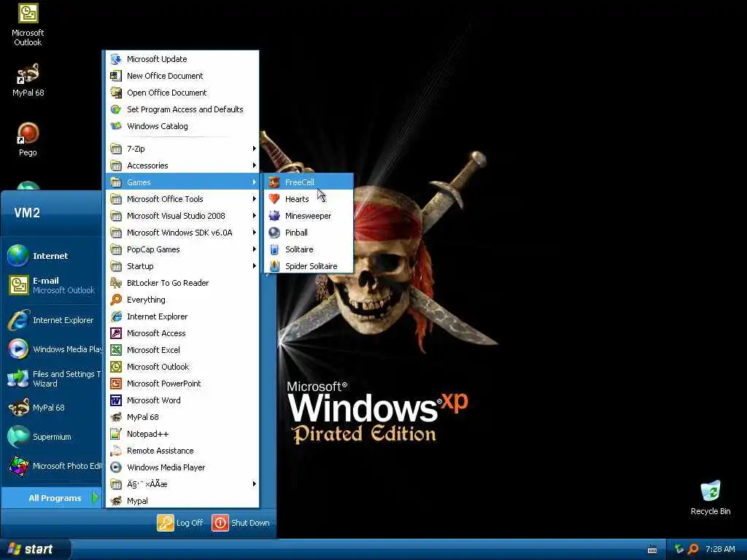Select the Mypal entry at the list bottom
Image resolution: width=747 pixels, height=560 pixels.
point(182,500)
